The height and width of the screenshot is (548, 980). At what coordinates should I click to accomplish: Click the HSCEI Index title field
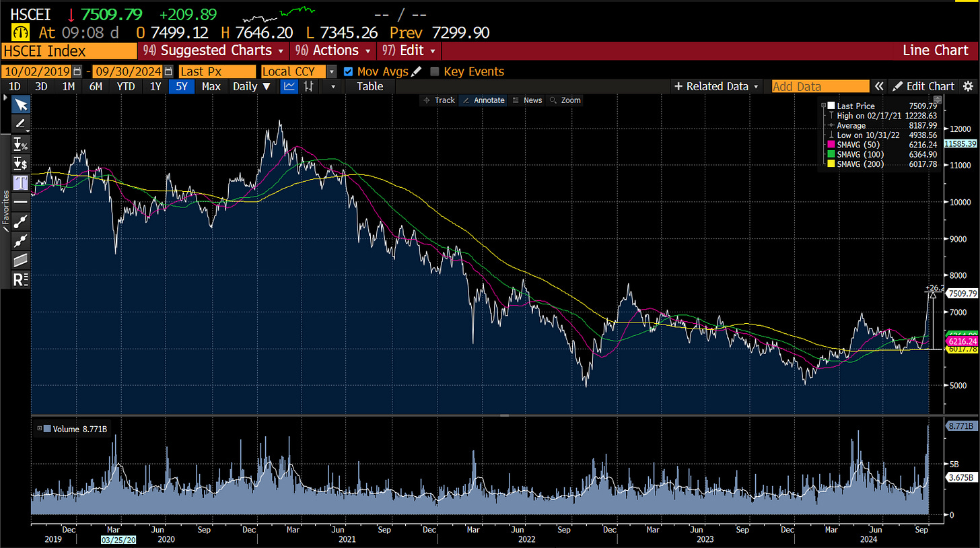69,50
